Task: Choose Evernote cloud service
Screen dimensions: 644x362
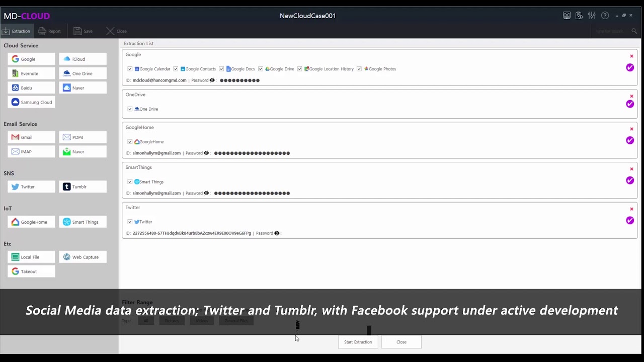Action: (x=31, y=73)
